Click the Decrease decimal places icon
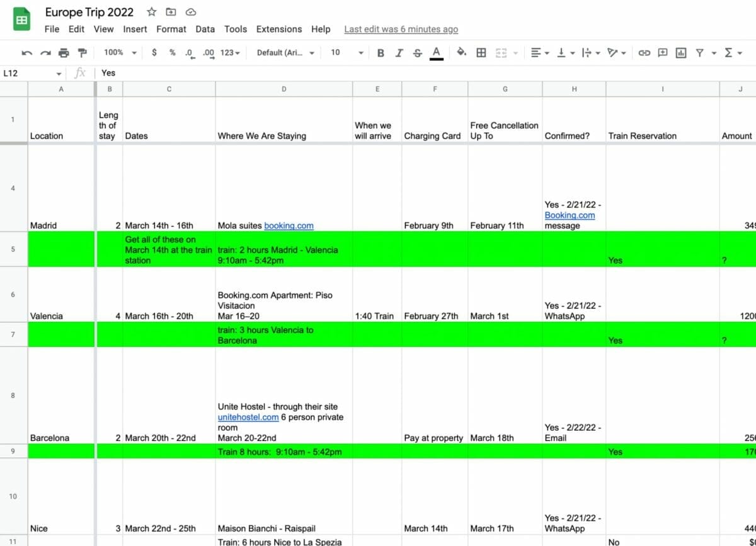 coord(190,53)
